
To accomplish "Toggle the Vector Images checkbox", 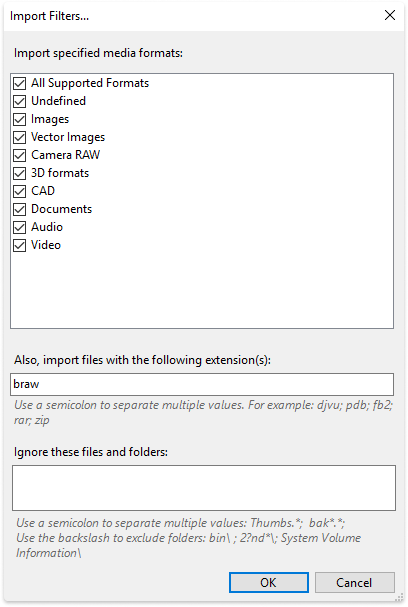I will 20,137.
